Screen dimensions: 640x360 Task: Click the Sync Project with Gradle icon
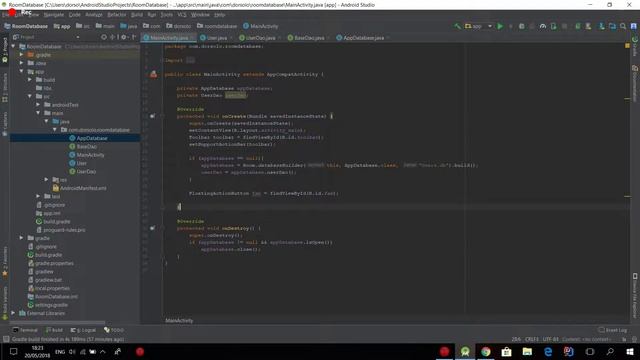point(578,26)
